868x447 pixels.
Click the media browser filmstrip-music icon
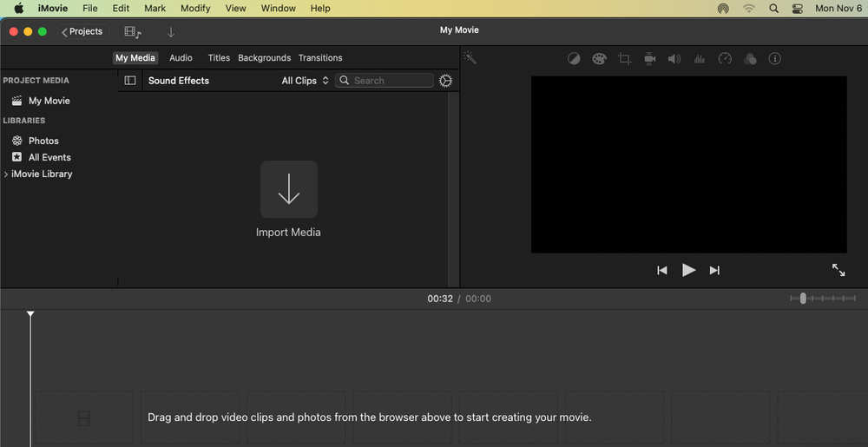(x=133, y=32)
